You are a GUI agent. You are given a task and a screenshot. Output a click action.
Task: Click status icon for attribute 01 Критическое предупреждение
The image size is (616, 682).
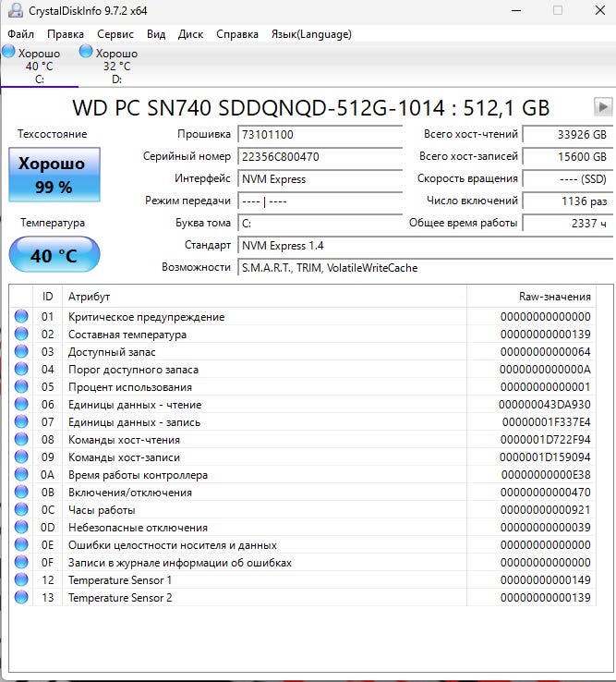click(21, 316)
